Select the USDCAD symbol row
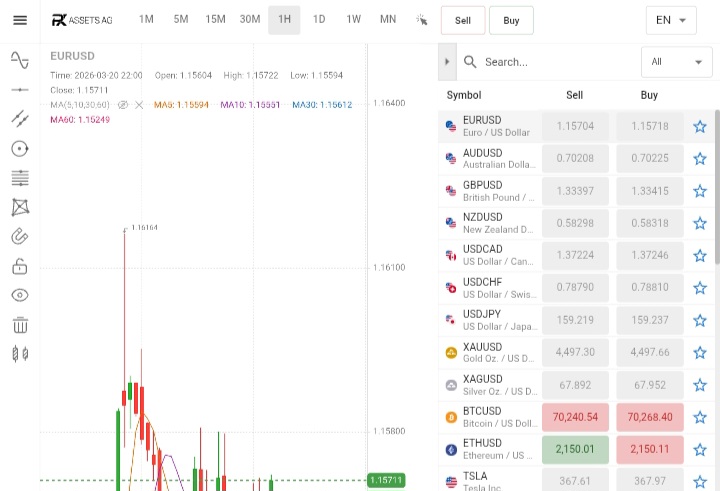Image resolution: width=720 pixels, height=491 pixels. click(577, 255)
